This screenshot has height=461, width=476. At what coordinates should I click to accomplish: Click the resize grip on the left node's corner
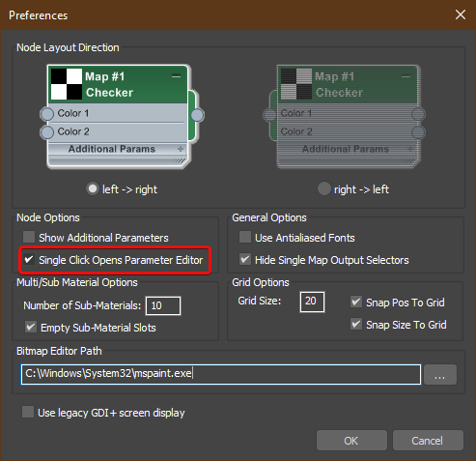click(x=181, y=160)
